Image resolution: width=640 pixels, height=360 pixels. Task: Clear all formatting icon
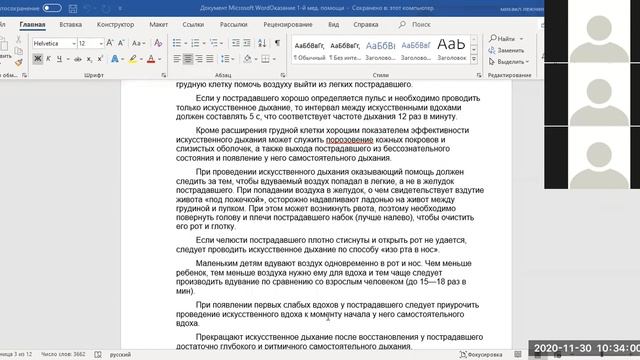(158, 43)
